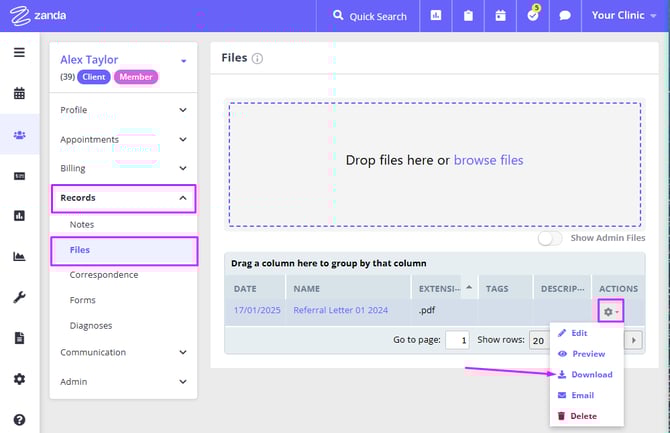Open Referral Letter 01 2024 file
The width and height of the screenshot is (670, 433).
point(339,310)
